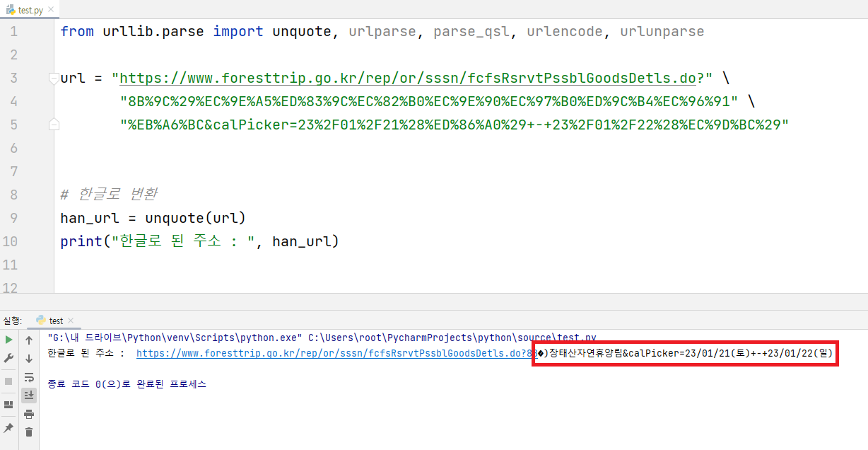The height and width of the screenshot is (450, 868).
Task: Open the restore layout icon in run panel
Action: click(x=8, y=405)
